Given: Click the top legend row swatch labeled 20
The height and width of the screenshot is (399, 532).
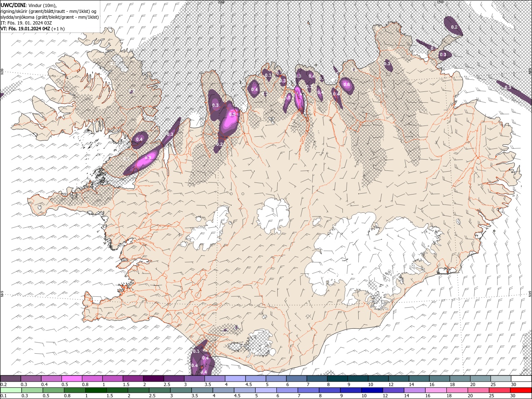Looking at the screenshot, I should [480, 379].
